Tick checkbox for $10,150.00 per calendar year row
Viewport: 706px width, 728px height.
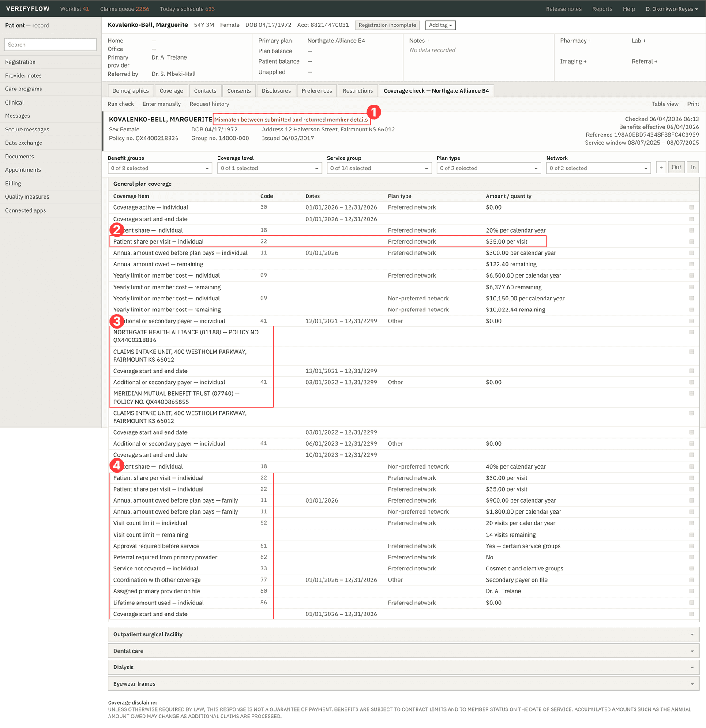tap(691, 299)
